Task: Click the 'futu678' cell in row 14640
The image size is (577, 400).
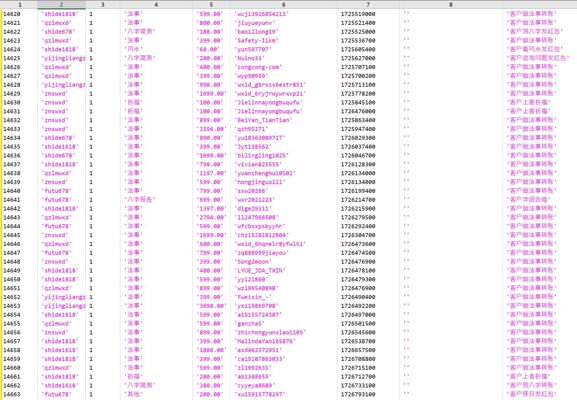Action: pyautogui.click(x=56, y=191)
